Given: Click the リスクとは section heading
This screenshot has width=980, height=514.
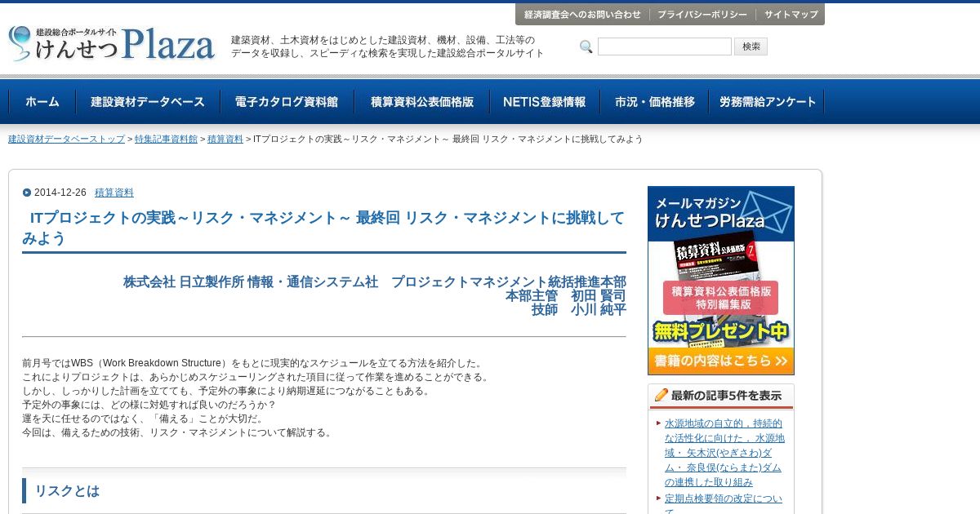Looking at the screenshot, I should [67, 491].
